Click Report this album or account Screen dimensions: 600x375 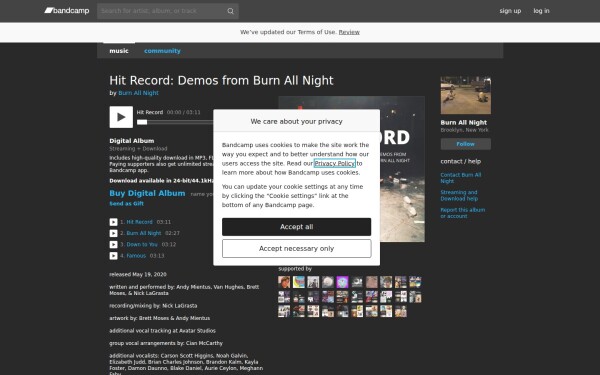coord(463,213)
